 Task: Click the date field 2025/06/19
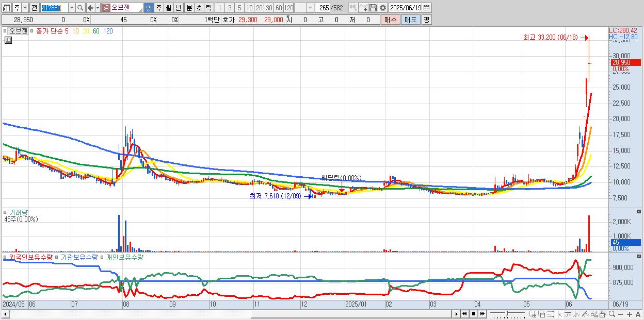406,8
